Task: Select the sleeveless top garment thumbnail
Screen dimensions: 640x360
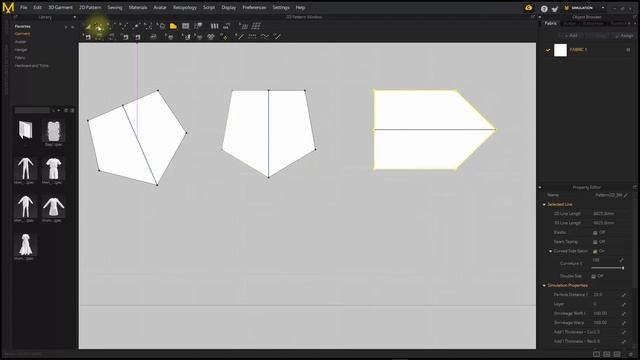Action: pos(53,131)
